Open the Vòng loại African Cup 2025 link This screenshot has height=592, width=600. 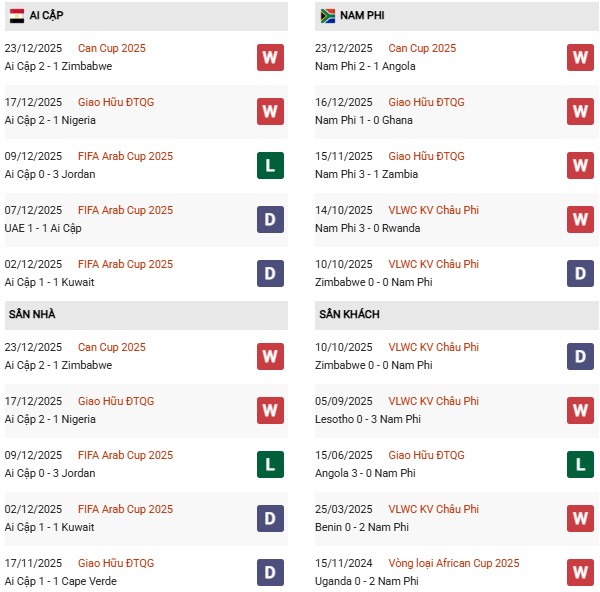(454, 563)
